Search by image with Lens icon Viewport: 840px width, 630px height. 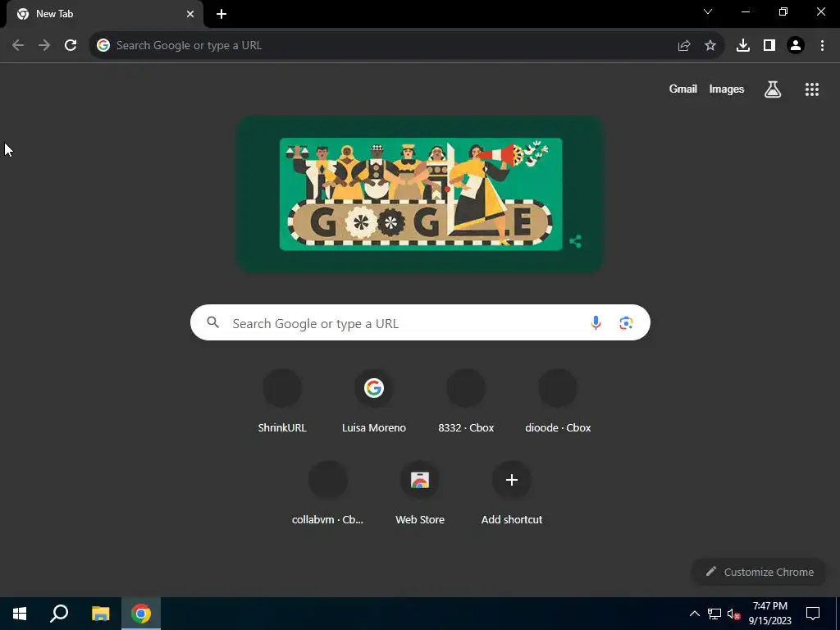(626, 322)
